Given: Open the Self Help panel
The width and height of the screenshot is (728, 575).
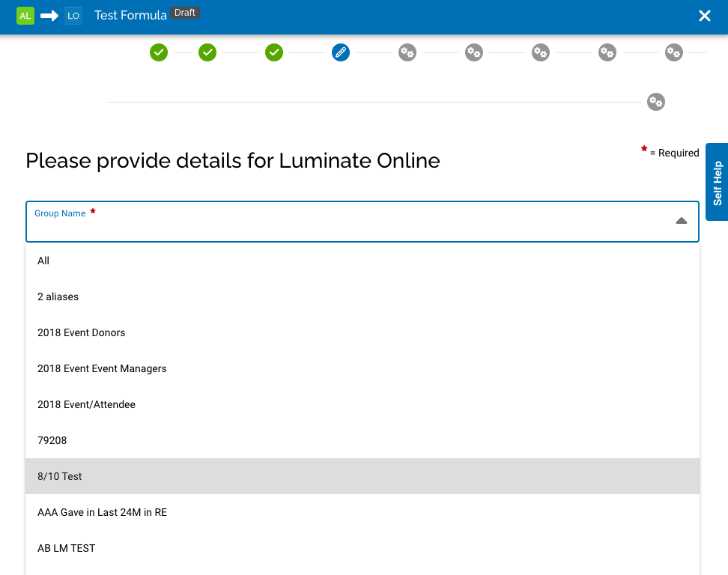Looking at the screenshot, I should pyautogui.click(x=717, y=182).
